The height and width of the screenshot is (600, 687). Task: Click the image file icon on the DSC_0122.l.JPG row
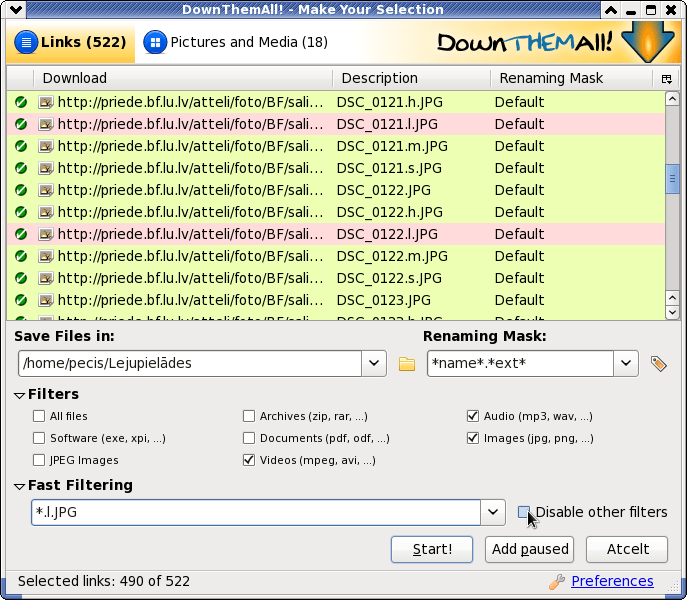tap(46, 234)
